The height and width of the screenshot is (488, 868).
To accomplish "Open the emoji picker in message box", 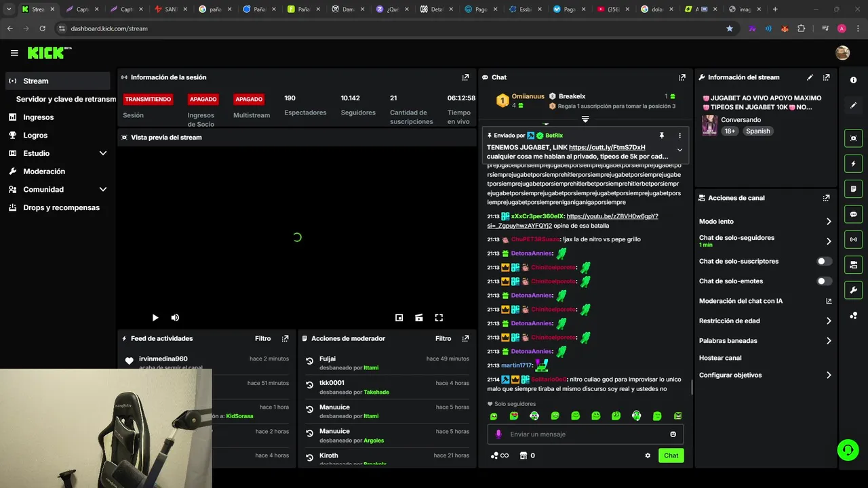I will pyautogui.click(x=673, y=434).
